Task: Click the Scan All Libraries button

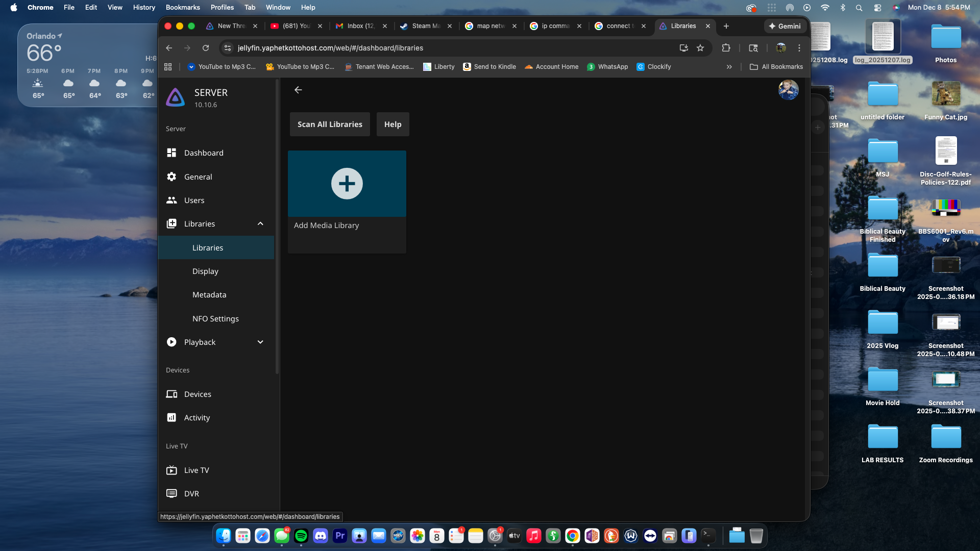Action: point(330,124)
